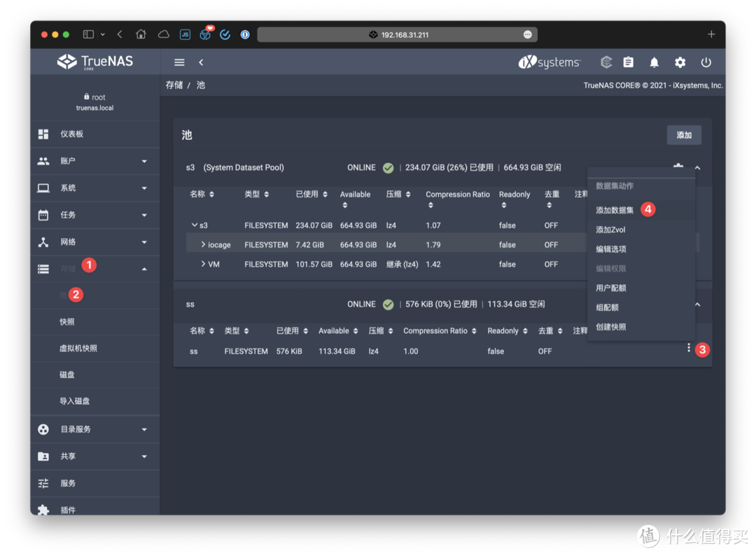The height and width of the screenshot is (555, 756).
Task: Sort ss table by 压缩 column
Action: point(381,331)
